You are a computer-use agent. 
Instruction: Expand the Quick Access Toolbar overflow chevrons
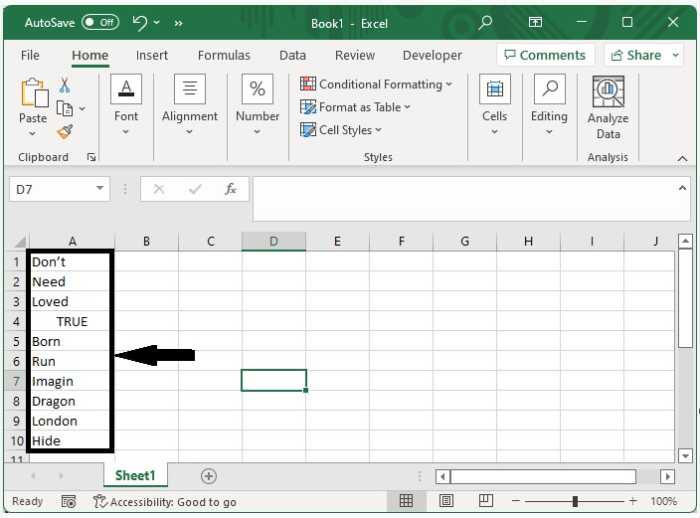tap(179, 23)
